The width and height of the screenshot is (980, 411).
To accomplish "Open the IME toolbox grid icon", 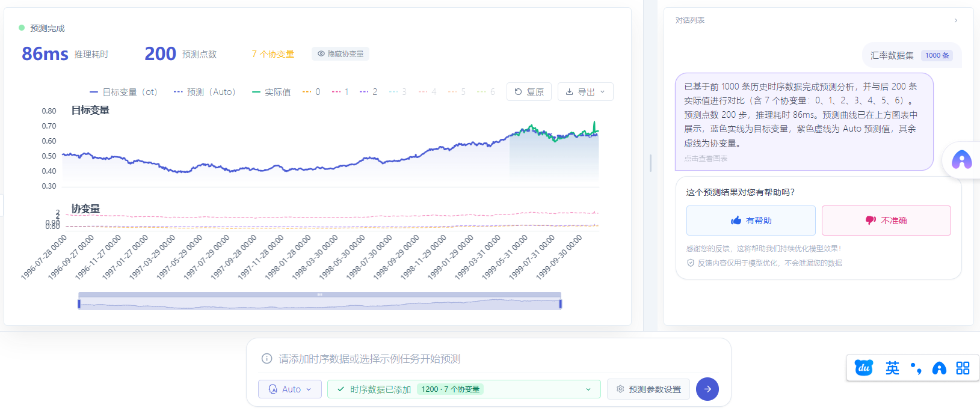I will (963, 368).
